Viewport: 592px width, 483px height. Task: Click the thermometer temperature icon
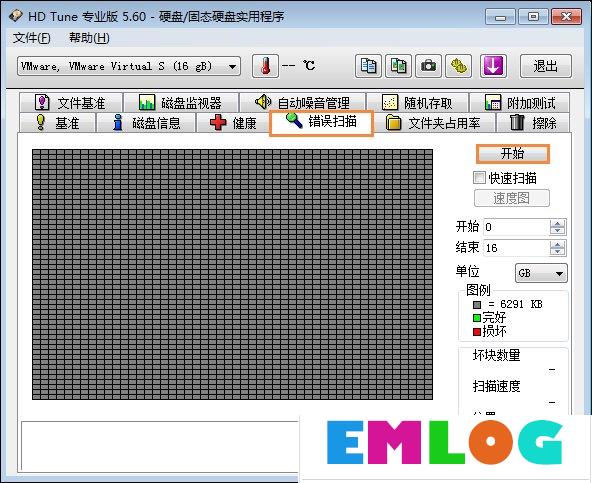(265, 66)
